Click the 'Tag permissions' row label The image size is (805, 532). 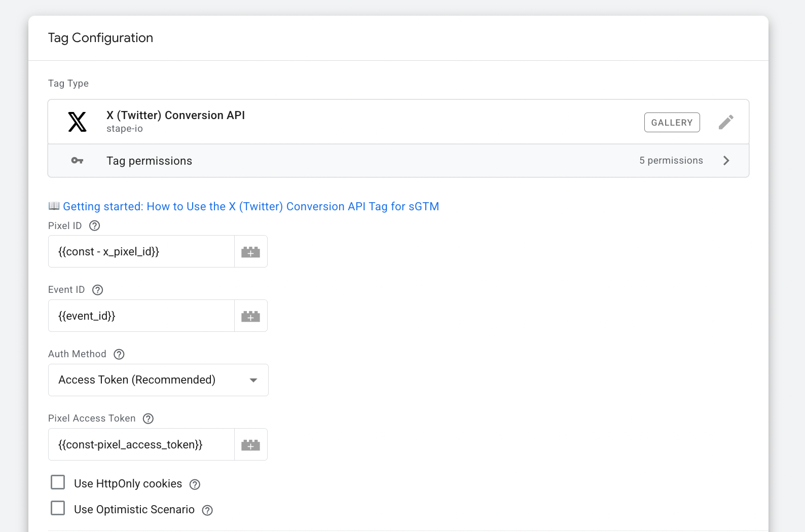tap(149, 161)
